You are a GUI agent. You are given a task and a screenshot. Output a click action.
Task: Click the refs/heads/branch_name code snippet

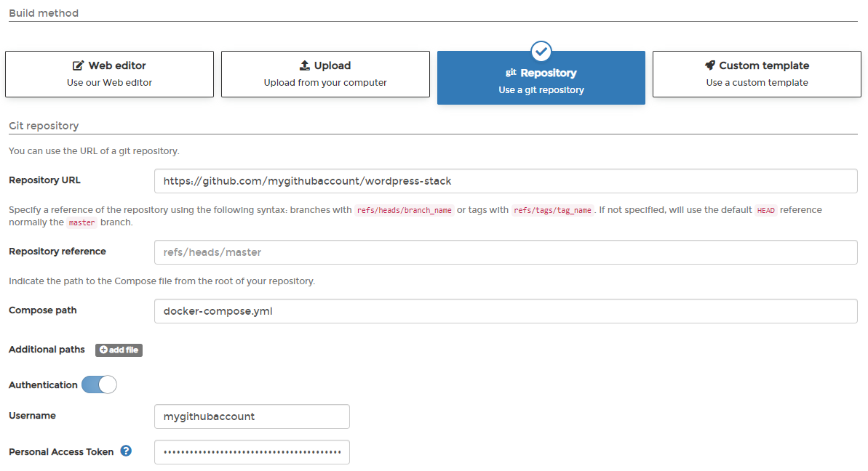point(405,211)
